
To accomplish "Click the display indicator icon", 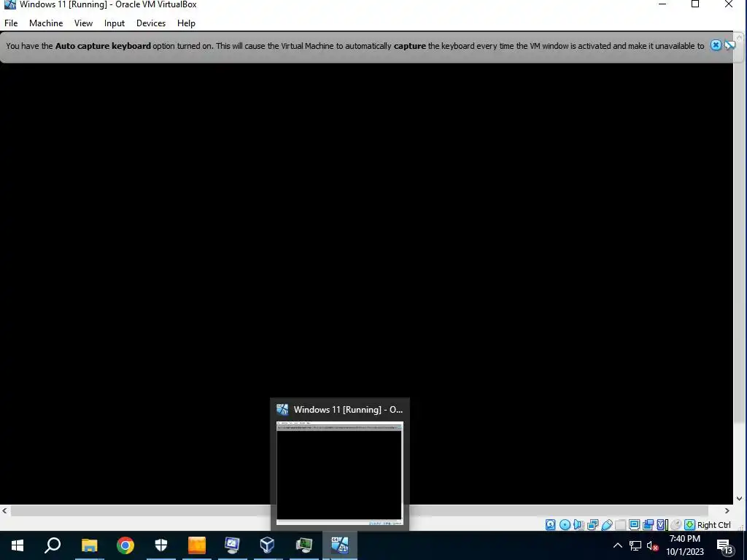I will coord(634,525).
